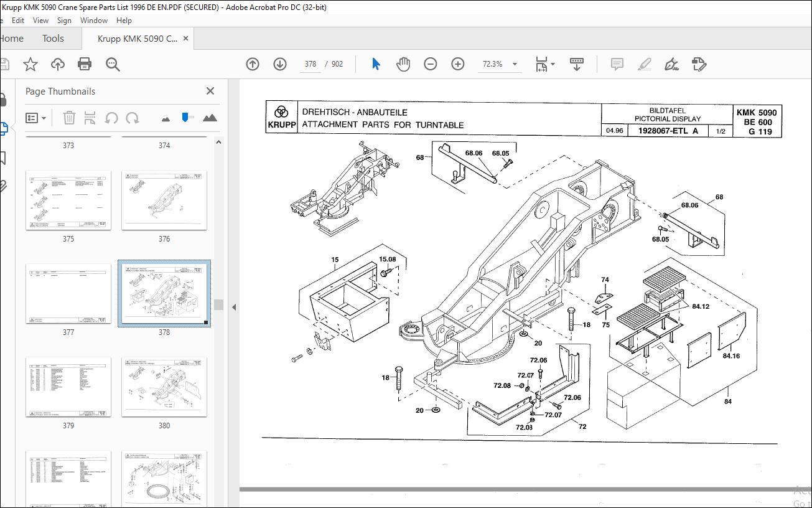Reduce thumbnail size with the small mountain icon
This screenshot has height=508, width=812.
point(166,118)
